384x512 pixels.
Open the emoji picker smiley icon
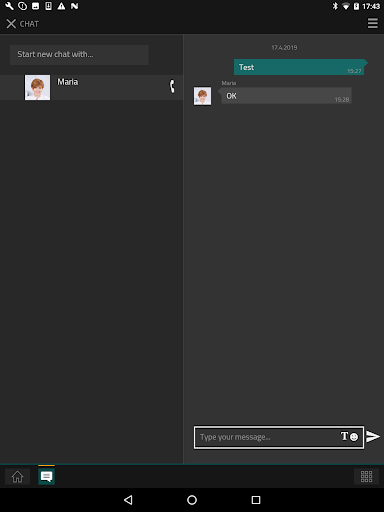point(354,437)
